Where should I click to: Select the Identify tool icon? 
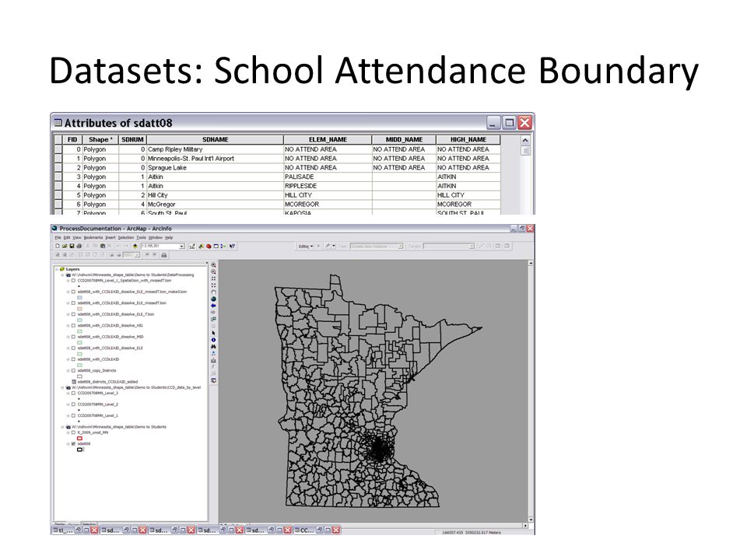pyautogui.click(x=213, y=340)
